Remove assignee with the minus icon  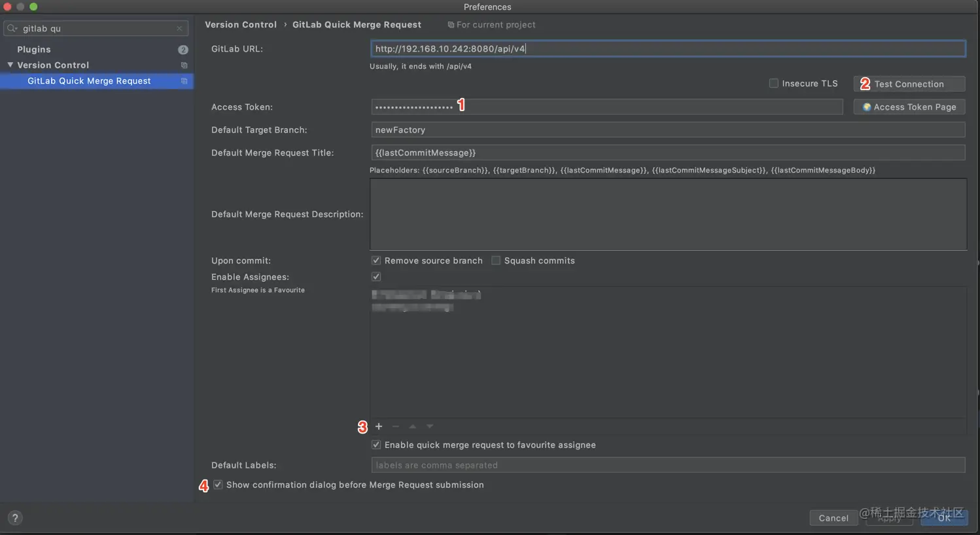[396, 426]
